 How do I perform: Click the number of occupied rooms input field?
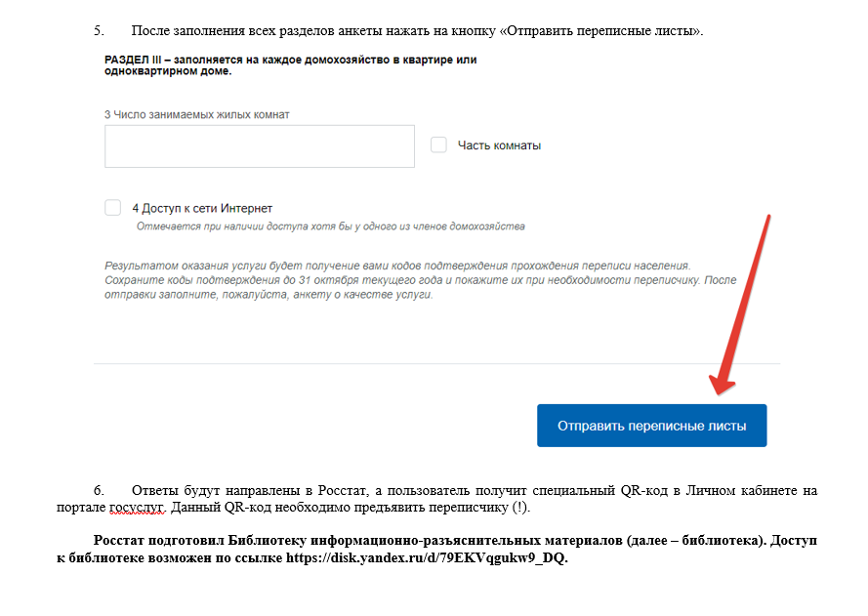(259, 146)
